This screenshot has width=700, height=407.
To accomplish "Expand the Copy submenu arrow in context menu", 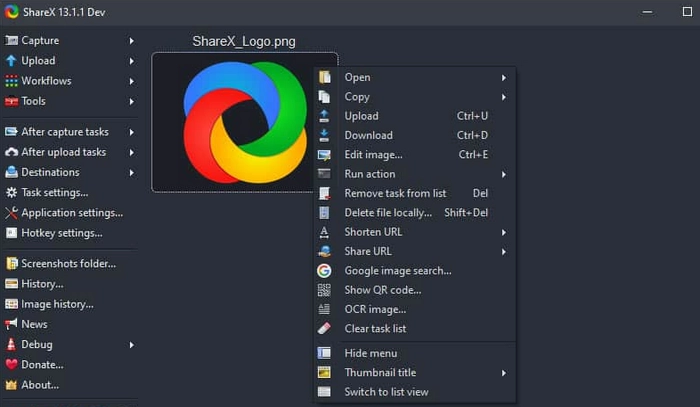I will (504, 97).
